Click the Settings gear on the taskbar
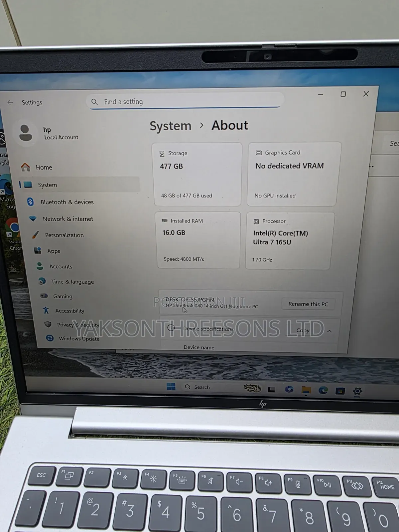 click(357, 391)
